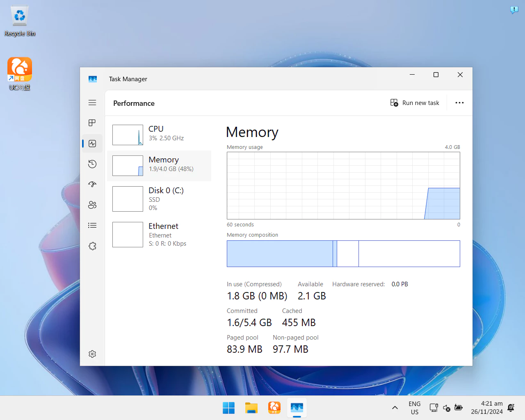Image resolution: width=525 pixels, height=420 pixels.
Task: Click the Memory mini graph thumbnail
Action: tap(128, 166)
